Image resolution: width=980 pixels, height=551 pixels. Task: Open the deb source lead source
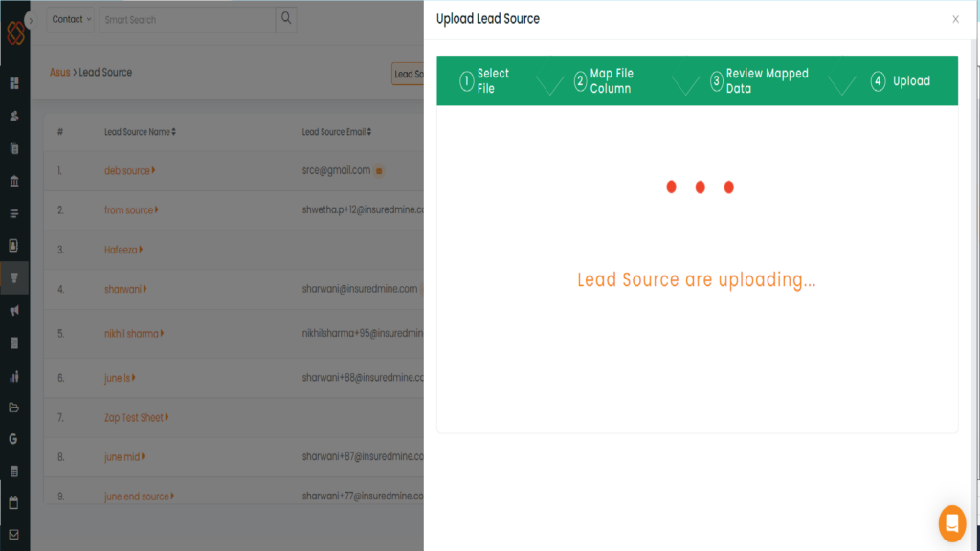[129, 170]
